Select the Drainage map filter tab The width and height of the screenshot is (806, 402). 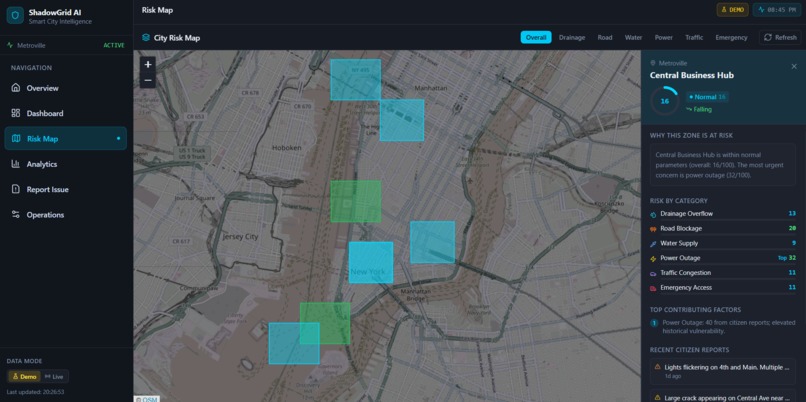coord(572,38)
